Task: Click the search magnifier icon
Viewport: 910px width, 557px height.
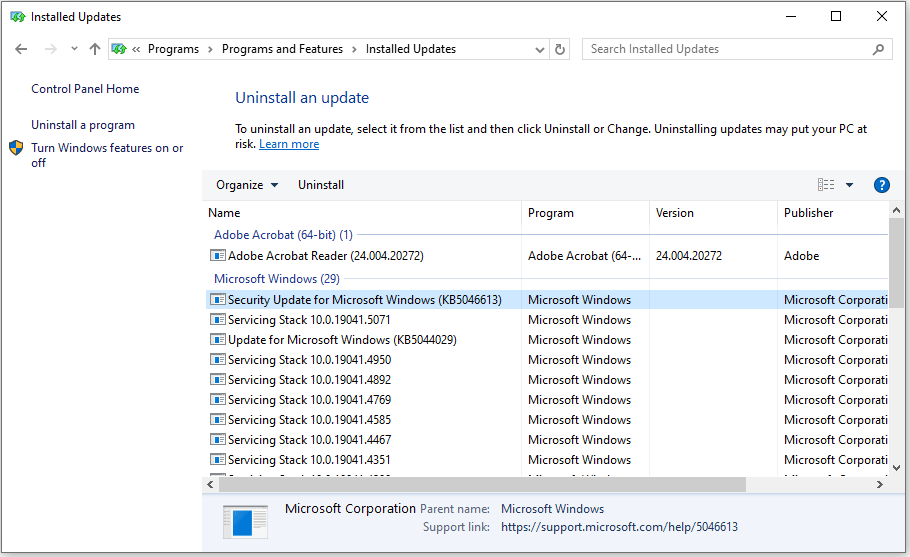Action: click(x=879, y=49)
